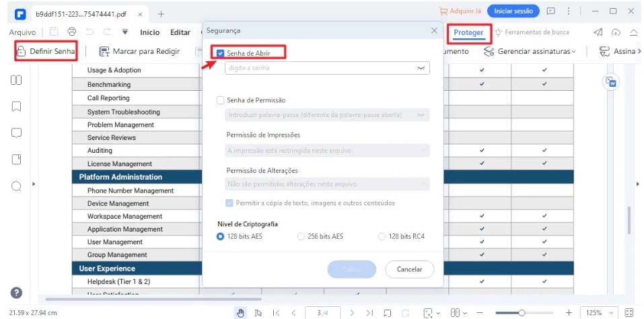The image size is (644, 319).
Task: Uncheck the Senha de Abrir checkbox
Action: [221, 52]
